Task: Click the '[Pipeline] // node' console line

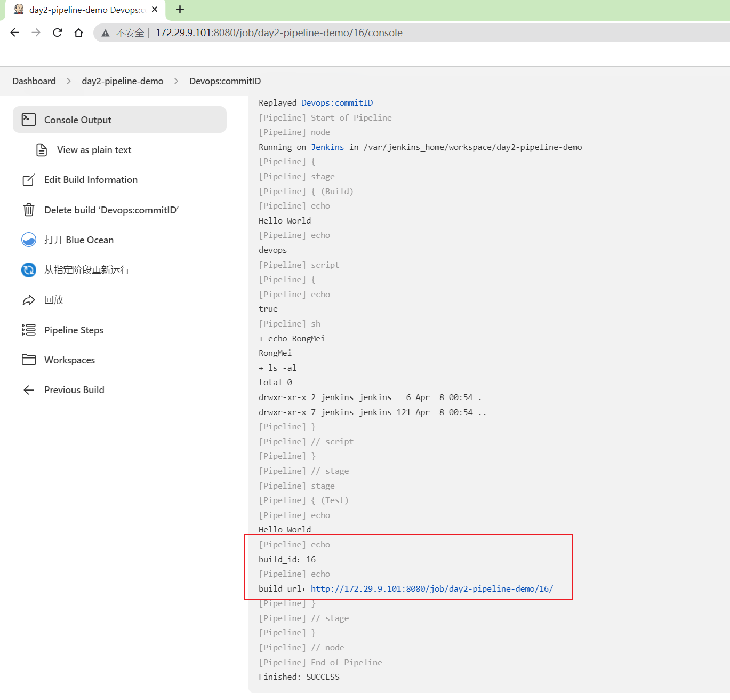Action: pos(301,648)
